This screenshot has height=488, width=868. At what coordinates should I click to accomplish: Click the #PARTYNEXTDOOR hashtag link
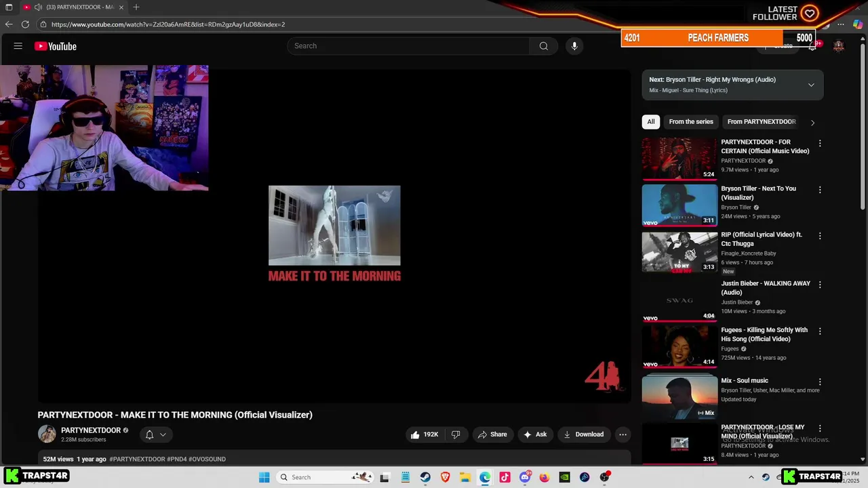(x=137, y=459)
